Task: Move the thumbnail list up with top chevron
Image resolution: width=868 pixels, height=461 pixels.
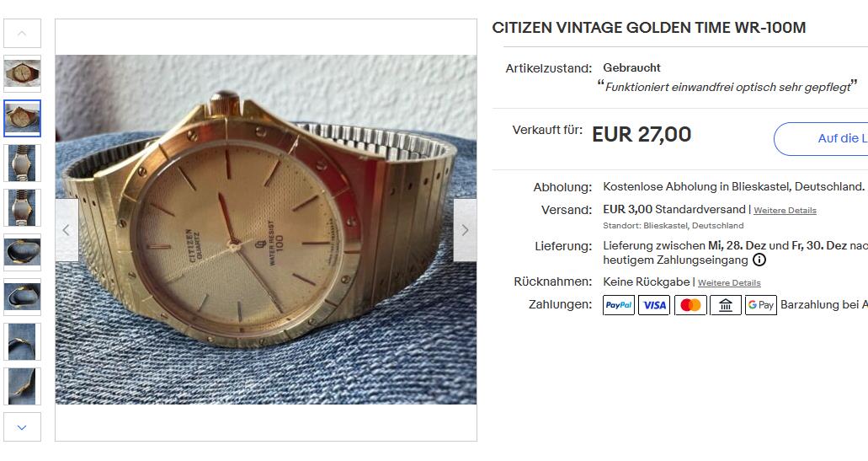Action: click(x=22, y=33)
